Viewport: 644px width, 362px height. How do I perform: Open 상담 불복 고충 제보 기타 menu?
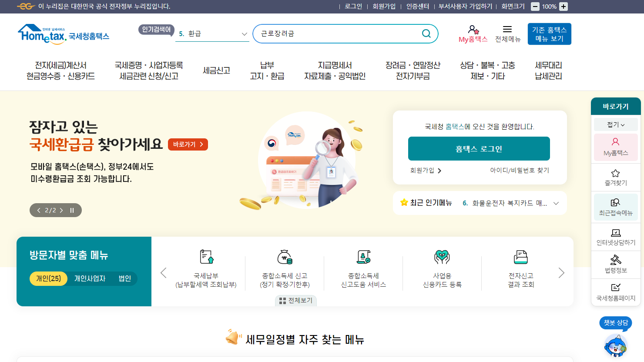tap(487, 70)
